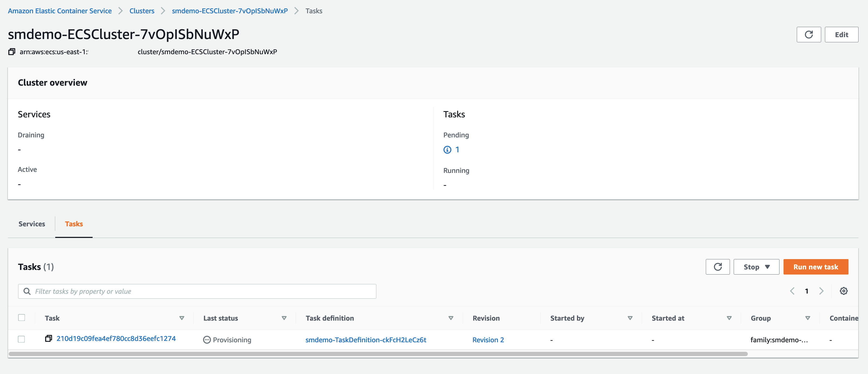
Task: Open the Revision 2 link
Action: pos(488,340)
